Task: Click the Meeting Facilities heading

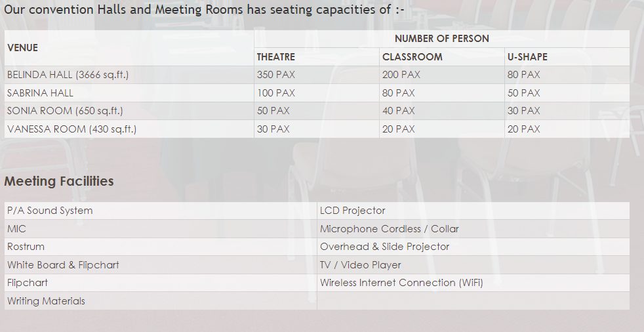Action: 59,181
